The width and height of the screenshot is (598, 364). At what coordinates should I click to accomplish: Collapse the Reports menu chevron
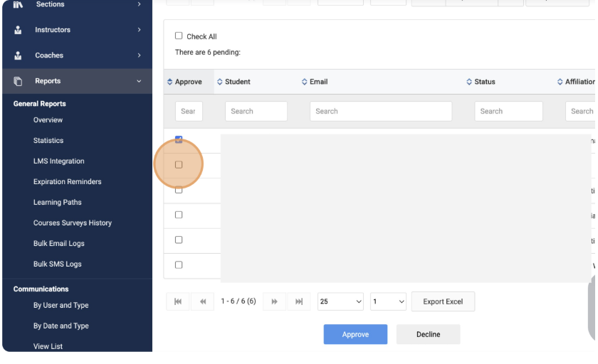tap(139, 81)
